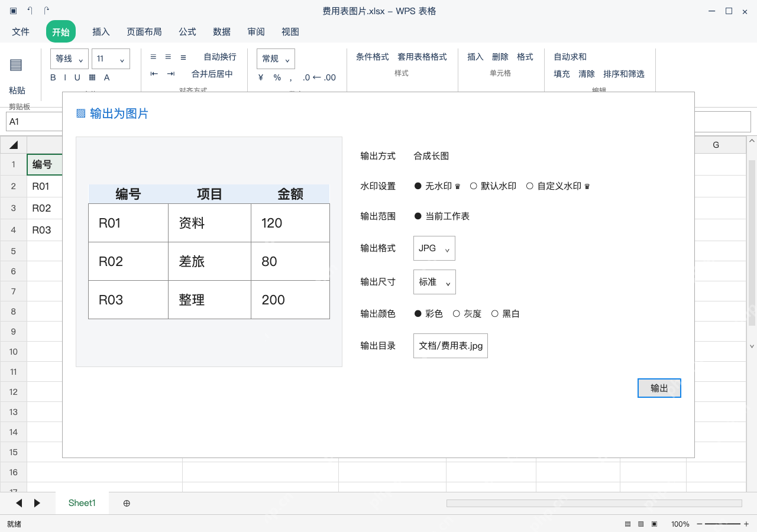The height and width of the screenshot is (532, 757).
Task: Select the 自定义水印 watermark option
Action: click(x=558, y=186)
